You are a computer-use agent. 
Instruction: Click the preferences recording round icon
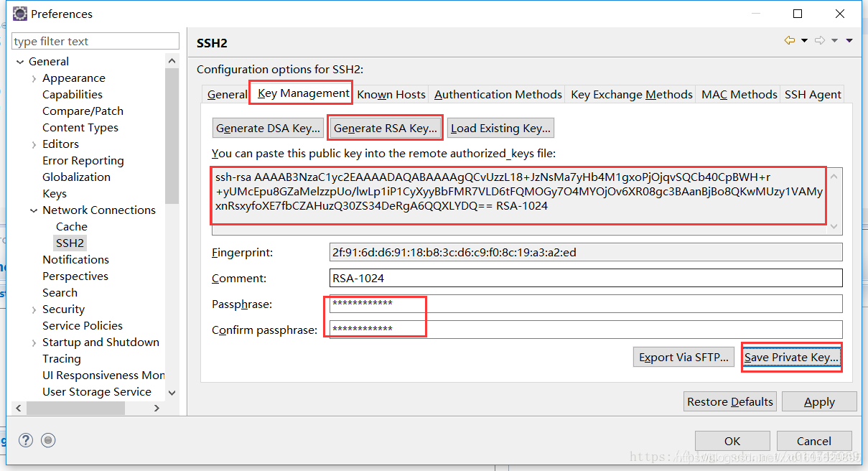[x=48, y=440]
